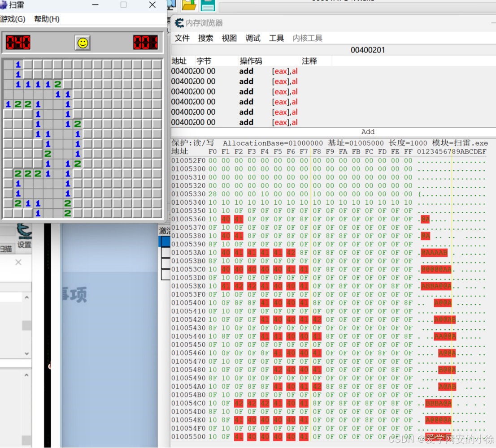Click the 操作码 column header
The image size is (496, 448).
click(x=251, y=61)
